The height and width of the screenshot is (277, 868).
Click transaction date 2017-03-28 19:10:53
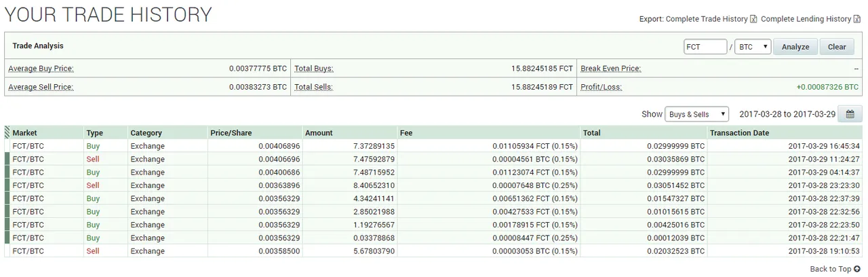[x=824, y=251]
